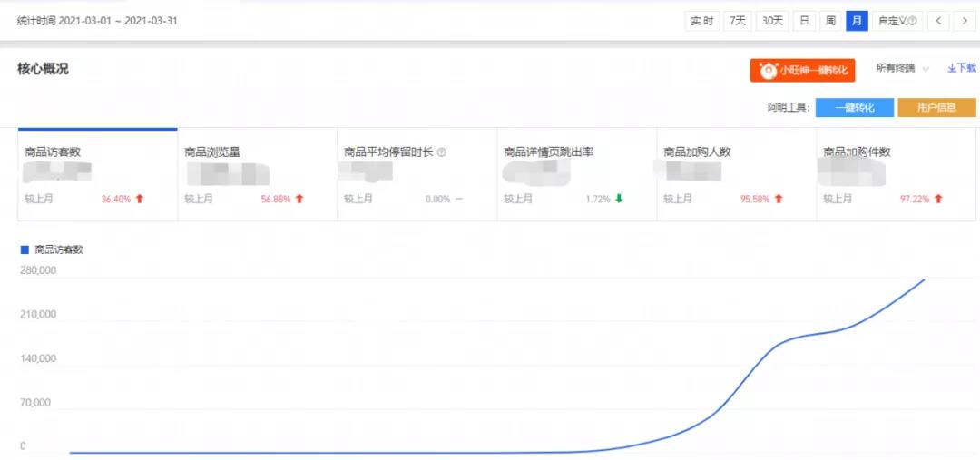Select the 7天 time range
The image size is (980, 460).
pyautogui.click(x=737, y=21)
